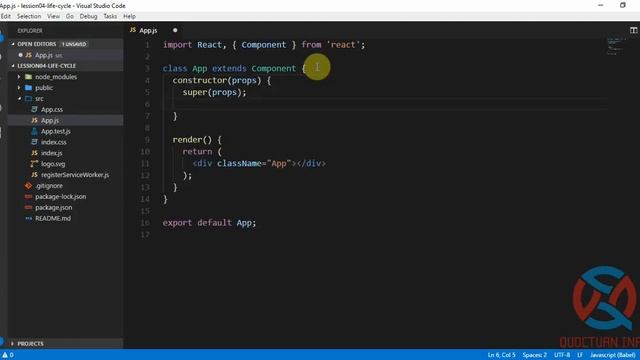Collapse the src folder arrow

(x=19, y=99)
